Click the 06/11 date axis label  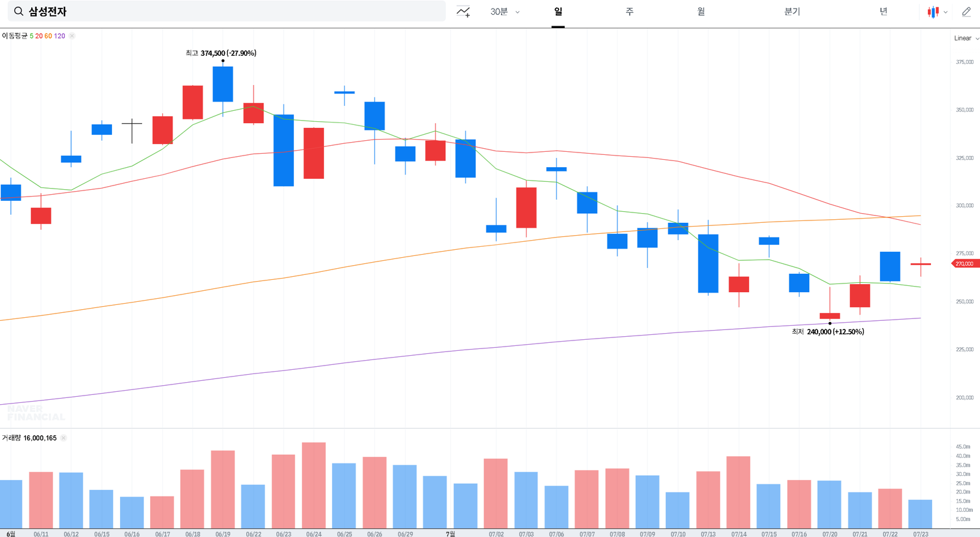41,534
